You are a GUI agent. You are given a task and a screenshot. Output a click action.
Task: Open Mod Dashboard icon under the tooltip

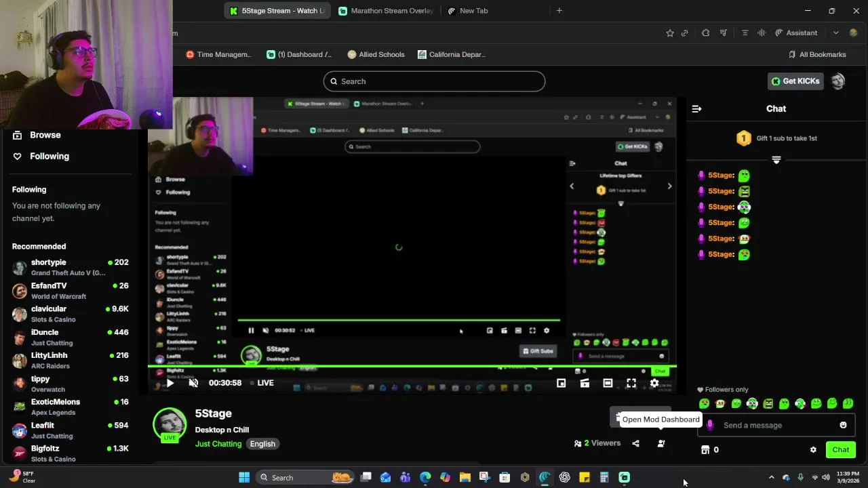[661, 443]
